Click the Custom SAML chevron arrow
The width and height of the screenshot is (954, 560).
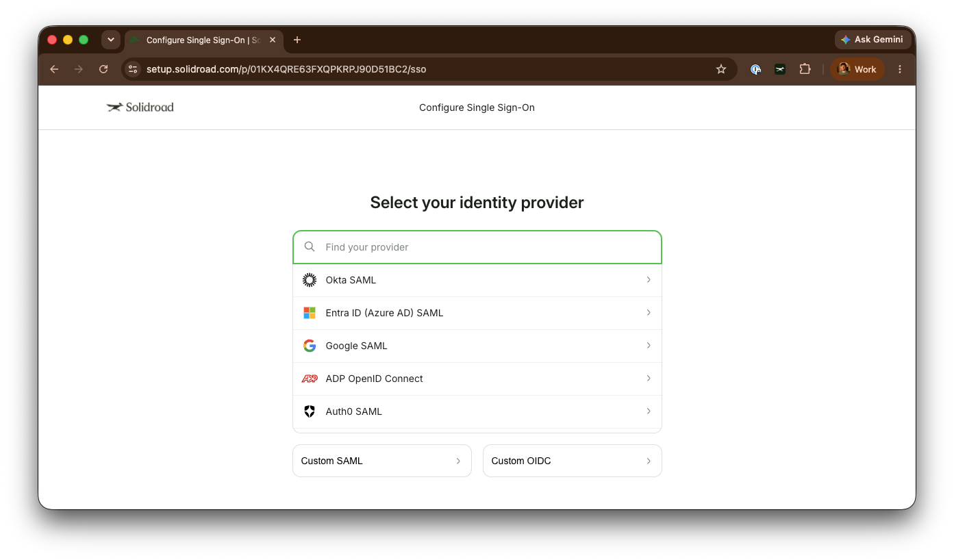458,461
